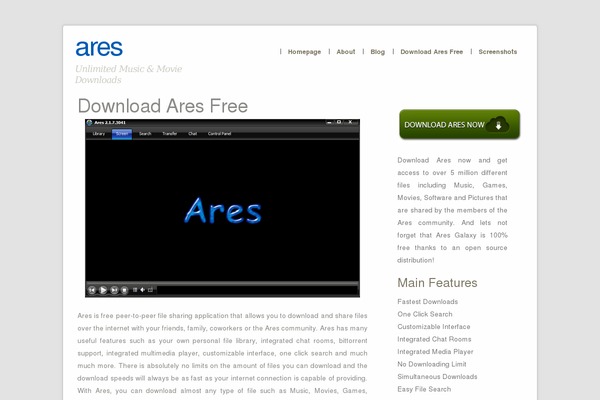The width and height of the screenshot is (600, 400).
Task: Click the play button in Ares player
Action: point(103,290)
